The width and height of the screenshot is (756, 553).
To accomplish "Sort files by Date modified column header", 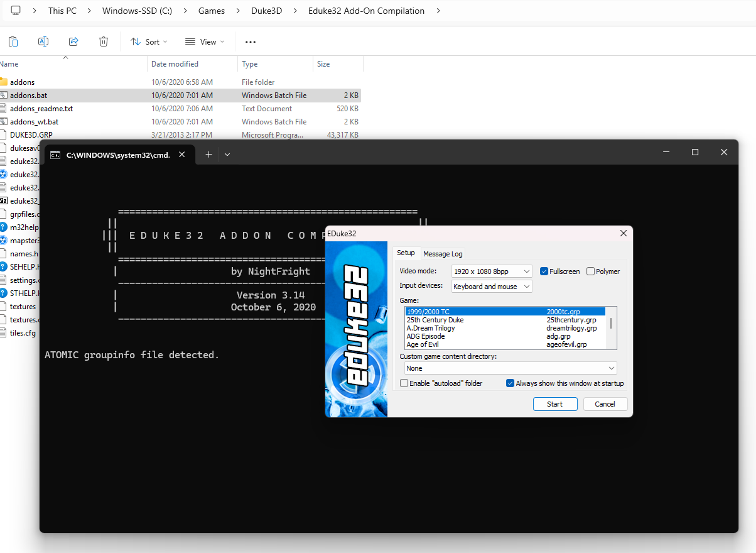I will pos(193,64).
